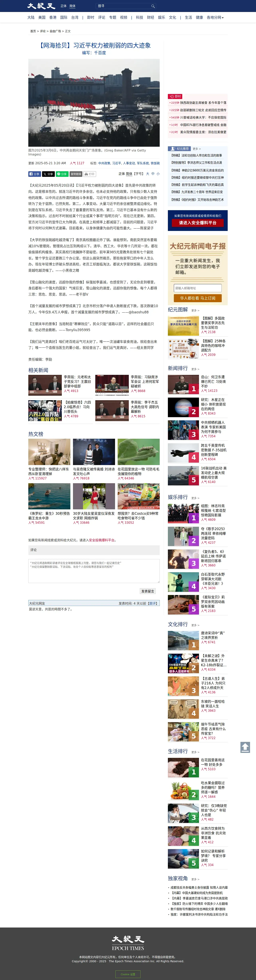Open the 美国 navigation section
Image resolution: width=256 pixels, height=980 pixels.
point(42,18)
